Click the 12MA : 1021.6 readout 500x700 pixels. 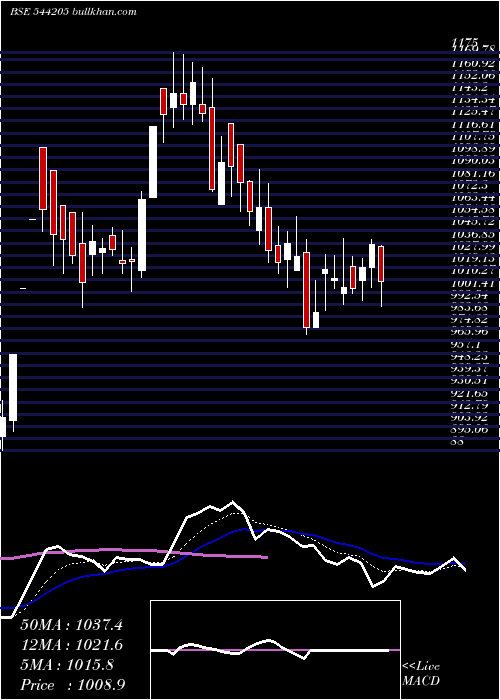pos(71,645)
